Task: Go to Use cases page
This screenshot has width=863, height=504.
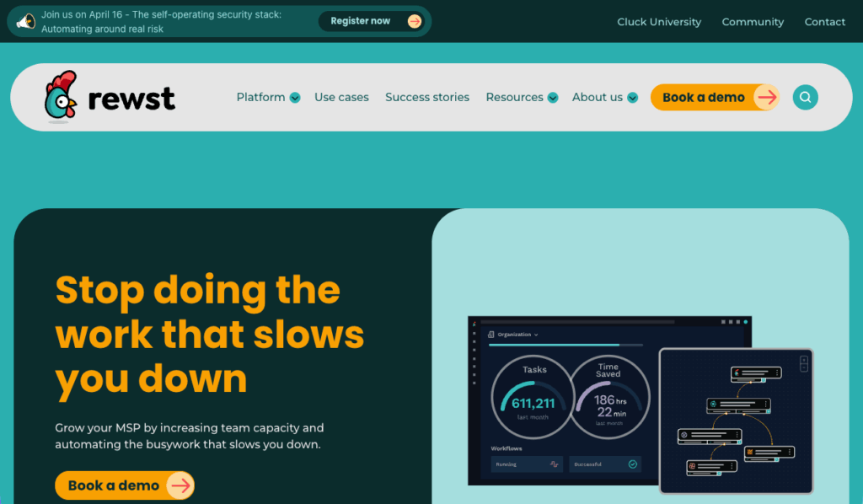Action: 341,98
